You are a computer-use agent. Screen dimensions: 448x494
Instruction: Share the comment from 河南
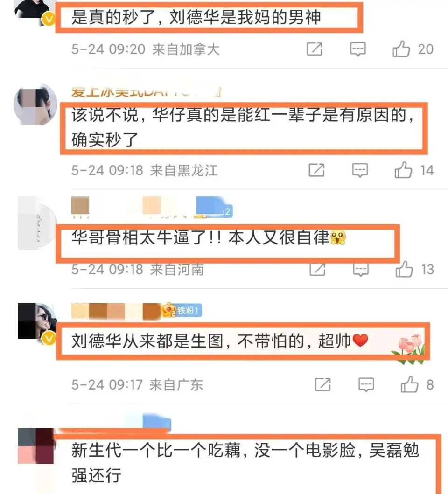(x=317, y=270)
